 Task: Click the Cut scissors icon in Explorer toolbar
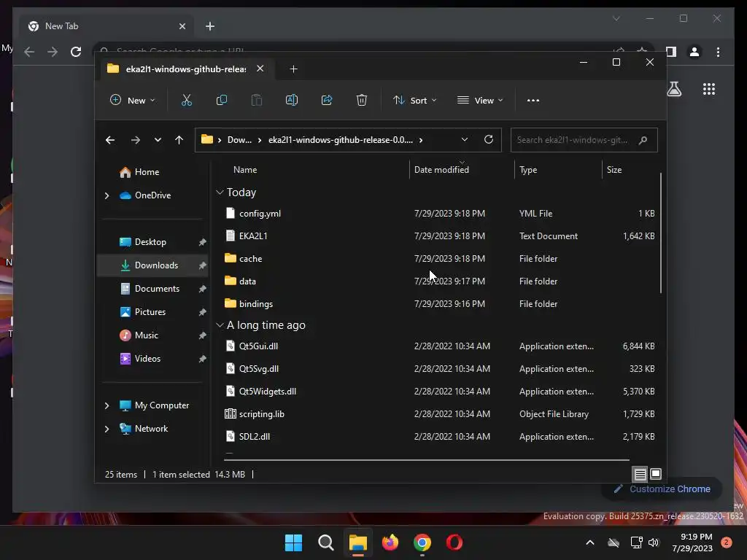186,100
